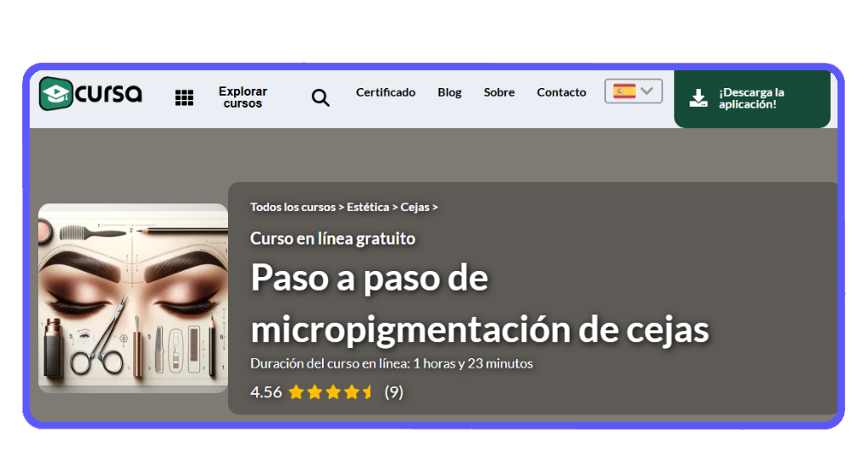The height and width of the screenshot is (454, 868).
Task: Click the 4.56 rating value
Action: pyautogui.click(x=265, y=392)
